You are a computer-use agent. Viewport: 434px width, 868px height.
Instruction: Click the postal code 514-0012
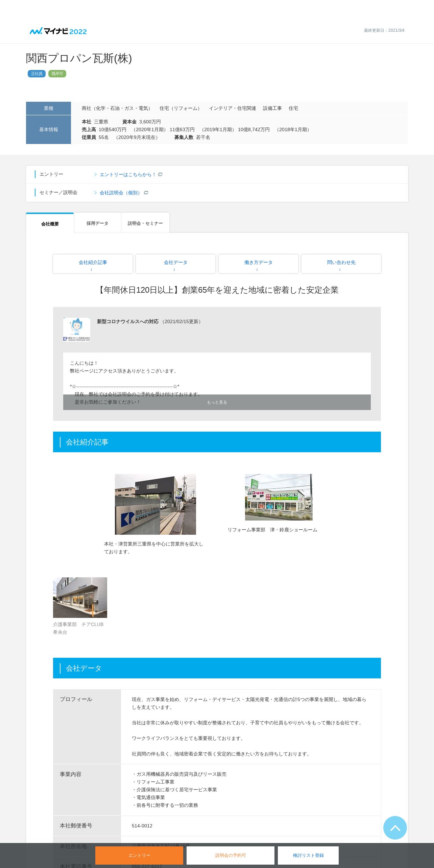click(x=142, y=826)
